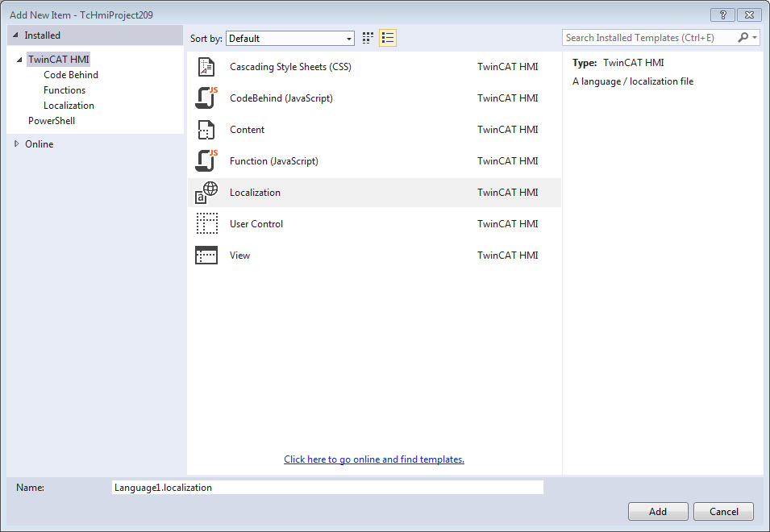Open the help question mark button

tap(723, 15)
